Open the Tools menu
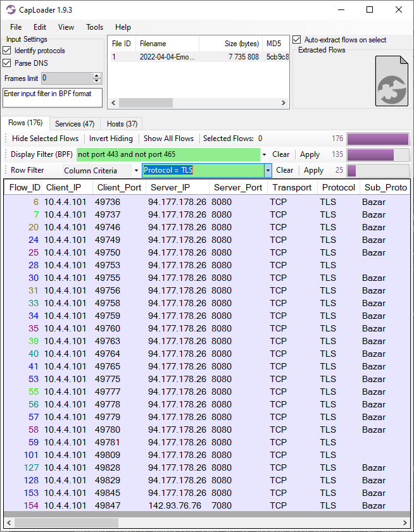This screenshot has height=532, width=414. click(95, 27)
